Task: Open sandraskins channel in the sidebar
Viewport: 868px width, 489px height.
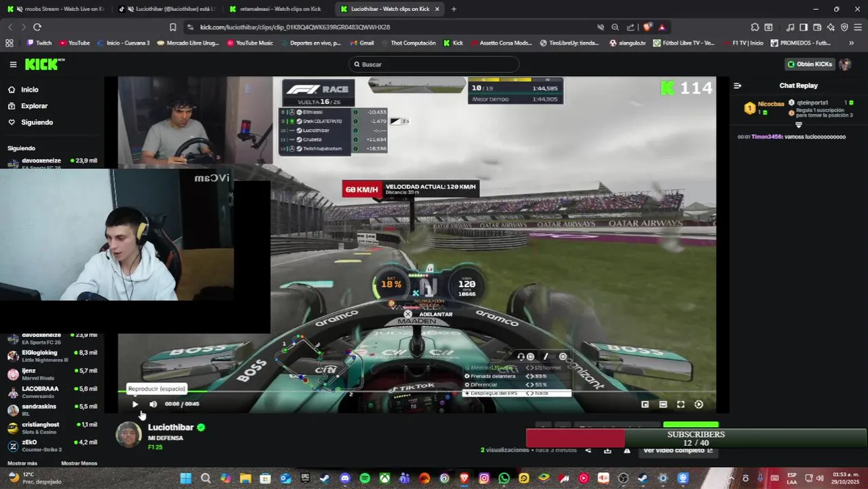Action: pos(52,410)
